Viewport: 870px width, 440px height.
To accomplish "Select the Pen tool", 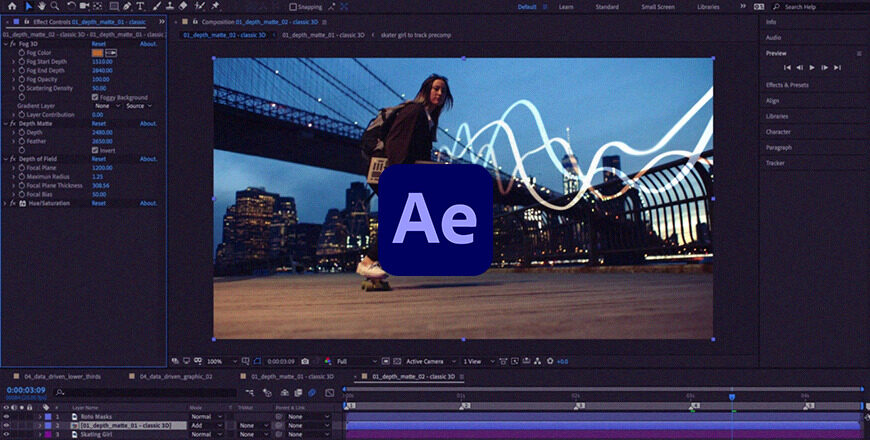I will 127,6.
